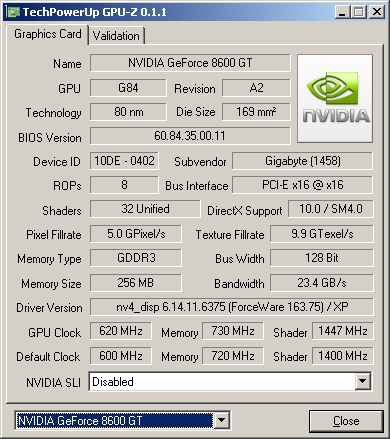The image size is (390, 439).
Task: Select the GPU value G84
Action: (128, 88)
